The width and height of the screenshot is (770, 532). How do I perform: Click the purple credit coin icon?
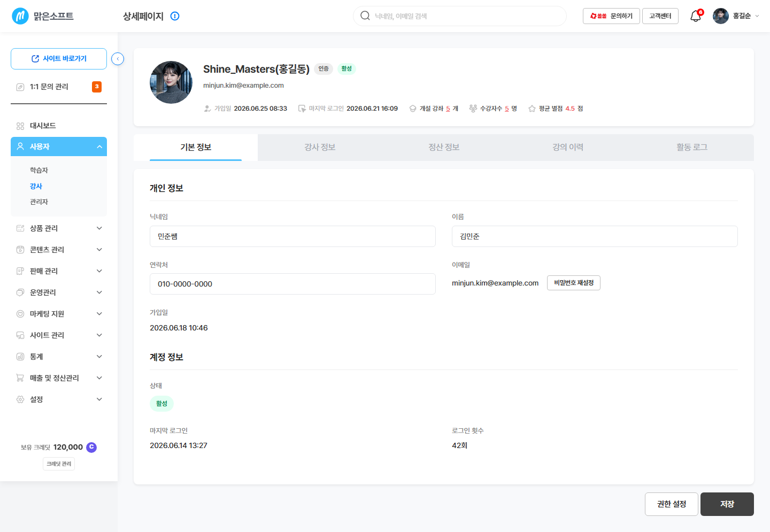pyautogui.click(x=91, y=447)
